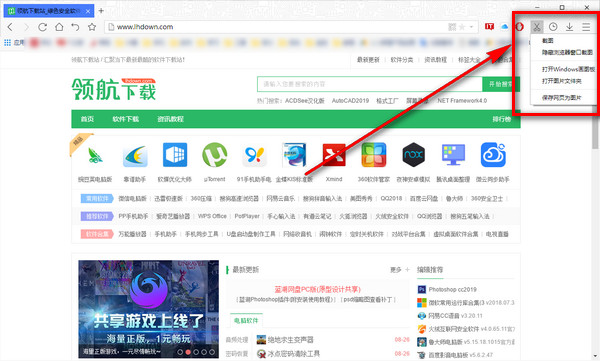The image size is (600, 361).
Task: Click the forward navigation arrow
Action: (26, 27)
